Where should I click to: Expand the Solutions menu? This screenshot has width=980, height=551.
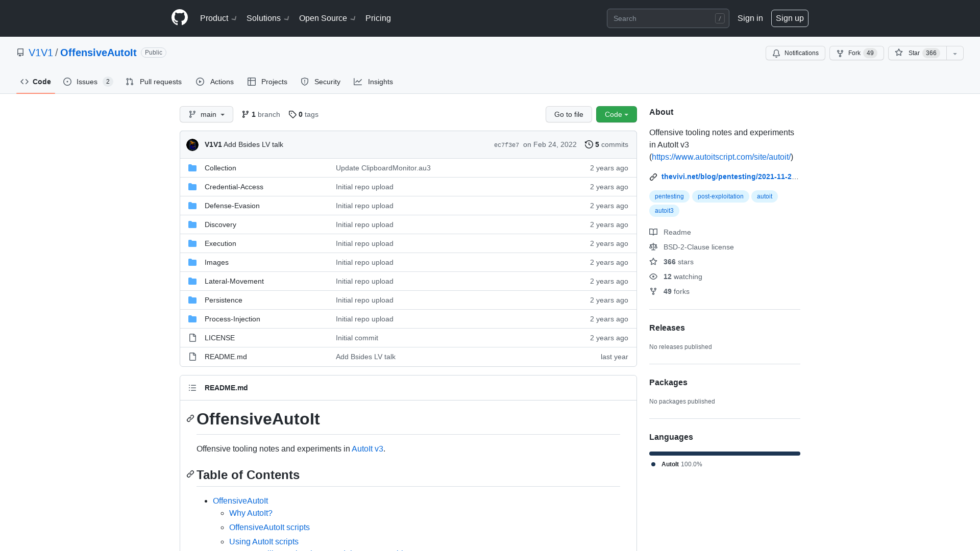(x=268, y=18)
